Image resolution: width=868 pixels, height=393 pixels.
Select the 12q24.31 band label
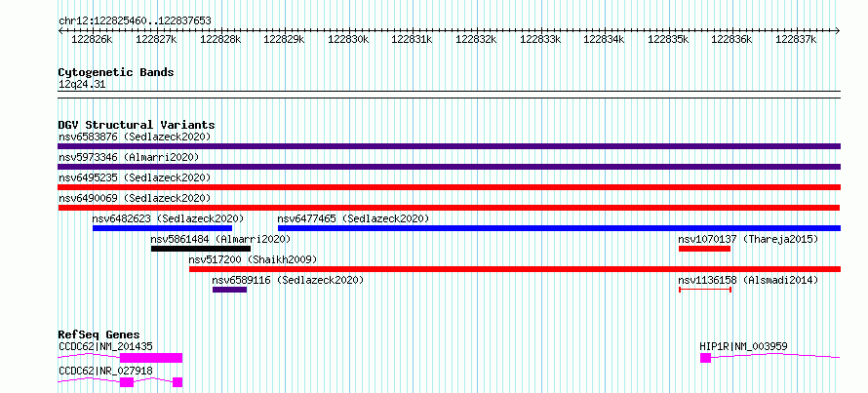[82, 85]
